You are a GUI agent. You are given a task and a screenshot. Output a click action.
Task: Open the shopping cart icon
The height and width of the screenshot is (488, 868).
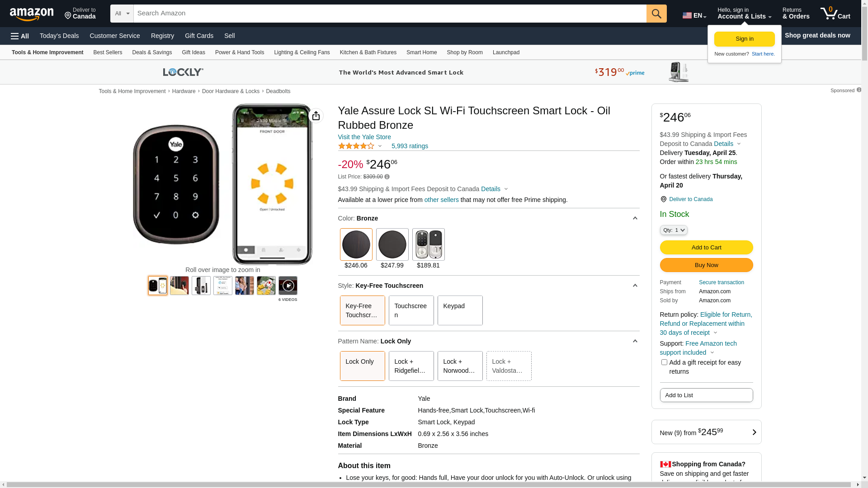click(835, 14)
